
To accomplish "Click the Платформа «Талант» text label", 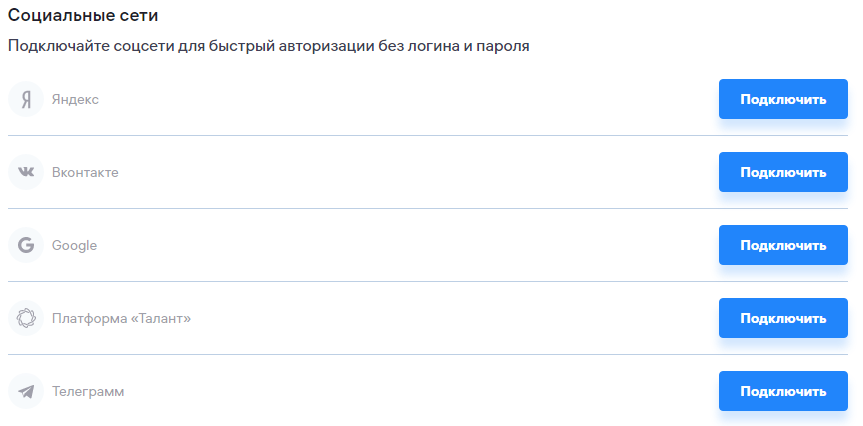I will click(121, 318).
